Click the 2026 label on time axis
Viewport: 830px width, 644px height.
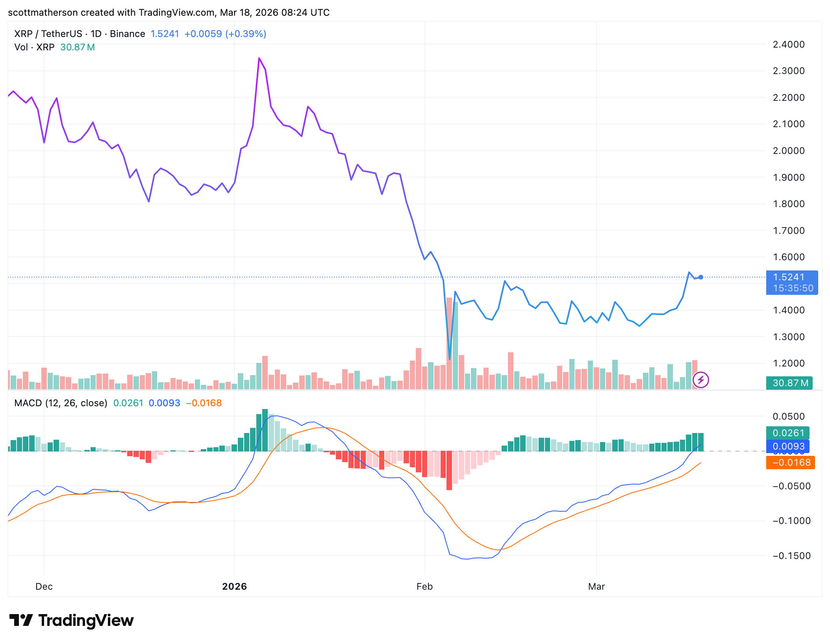pos(235,586)
